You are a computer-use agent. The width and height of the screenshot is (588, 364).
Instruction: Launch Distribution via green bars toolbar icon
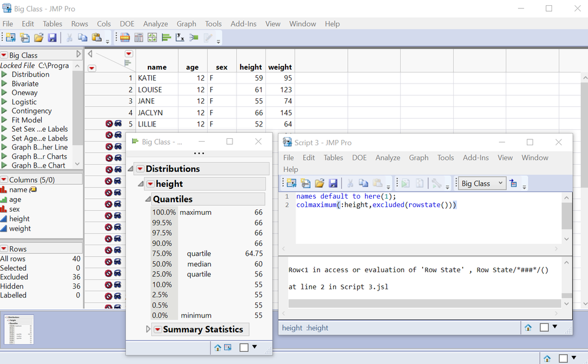tap(166, 38)
